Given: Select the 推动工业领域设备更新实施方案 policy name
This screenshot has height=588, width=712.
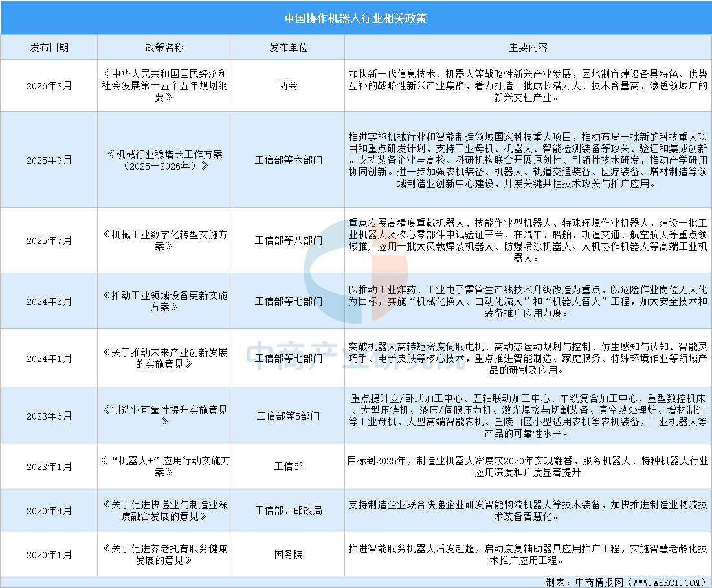Looking at the screenshot, I should point(164,301).
